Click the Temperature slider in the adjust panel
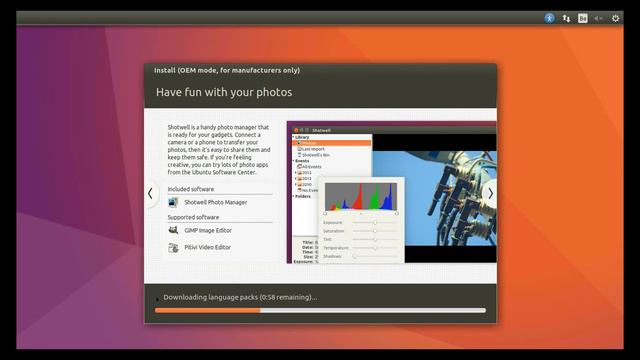 coord(375,248)
